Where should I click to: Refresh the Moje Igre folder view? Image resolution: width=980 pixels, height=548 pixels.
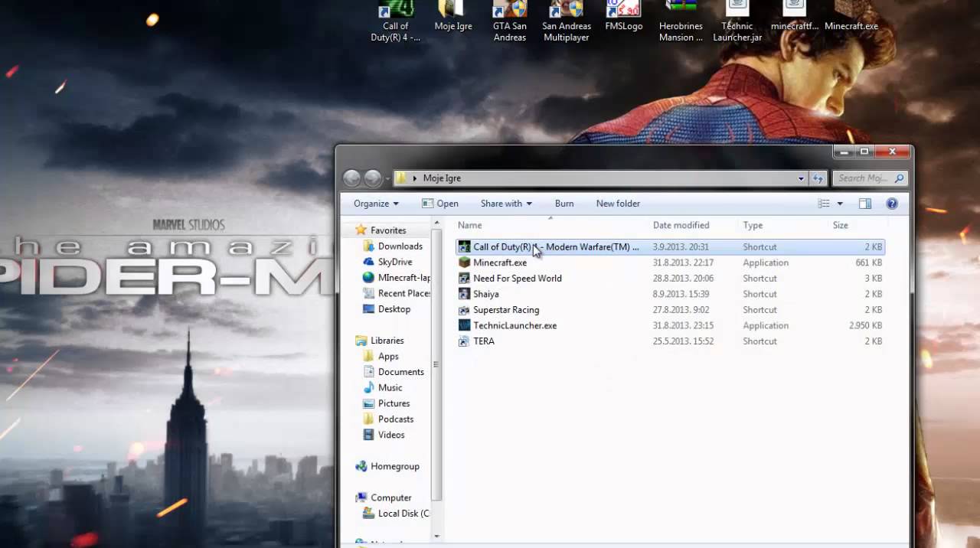818,178
